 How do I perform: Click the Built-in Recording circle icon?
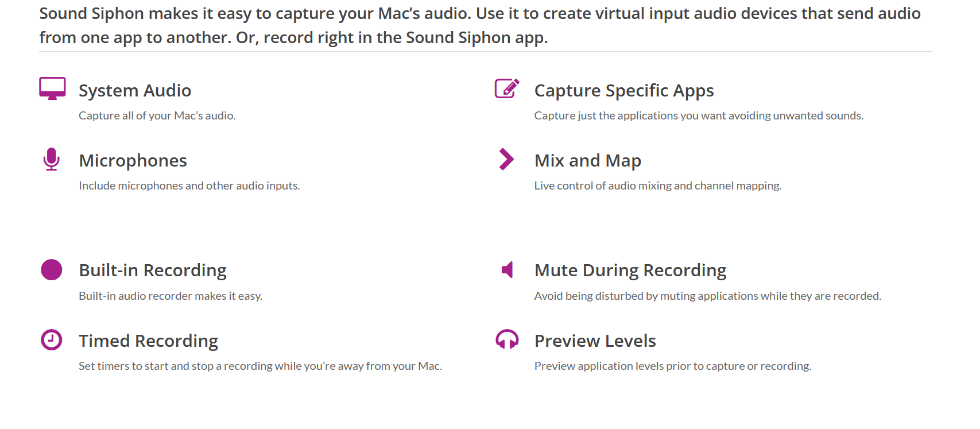[52, 269]
